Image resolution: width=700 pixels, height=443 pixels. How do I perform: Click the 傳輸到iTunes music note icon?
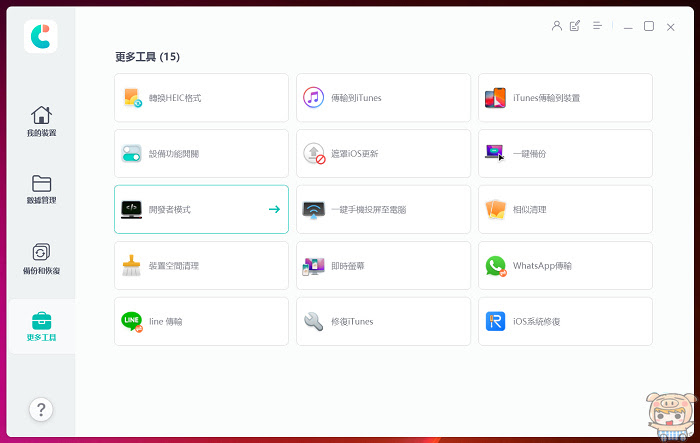313,97
